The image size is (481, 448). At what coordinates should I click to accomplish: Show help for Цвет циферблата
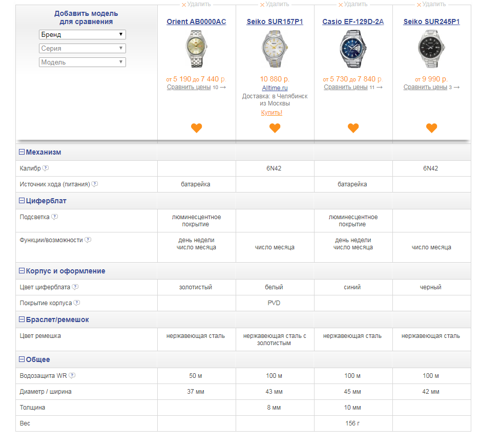pyautogui.click(x=75, y=287)
